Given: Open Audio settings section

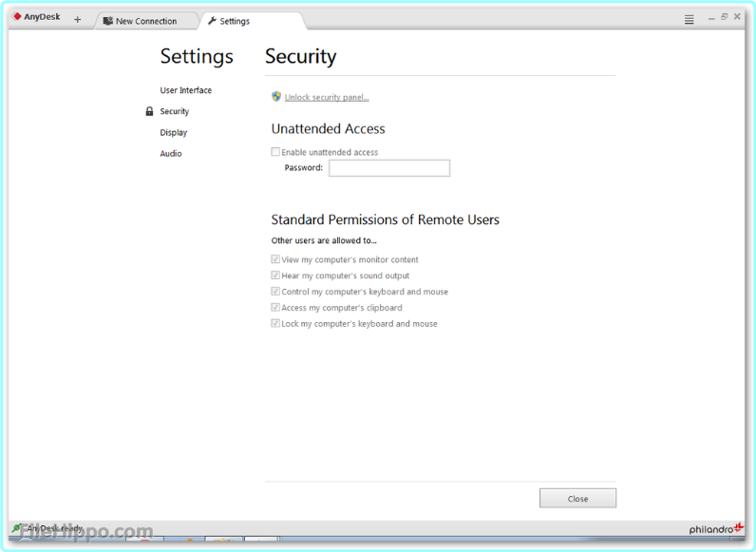Looking at the screenshot, I should point(171,154).
